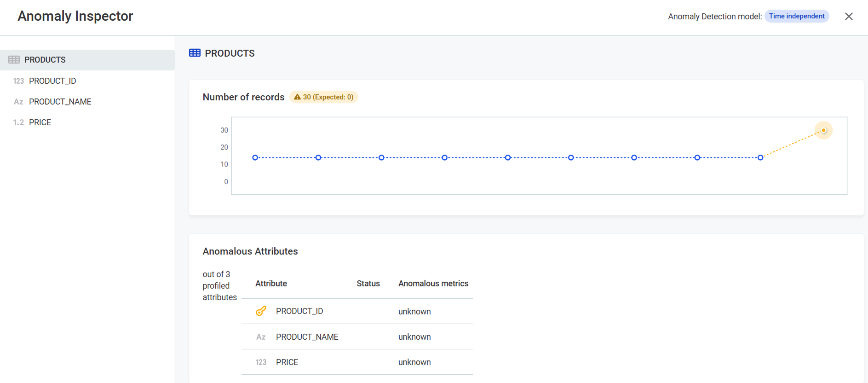The height and width of the screenshot is (383, 868).
Task: Close the Anomaly Inspector panel
Action: [849, 17]
